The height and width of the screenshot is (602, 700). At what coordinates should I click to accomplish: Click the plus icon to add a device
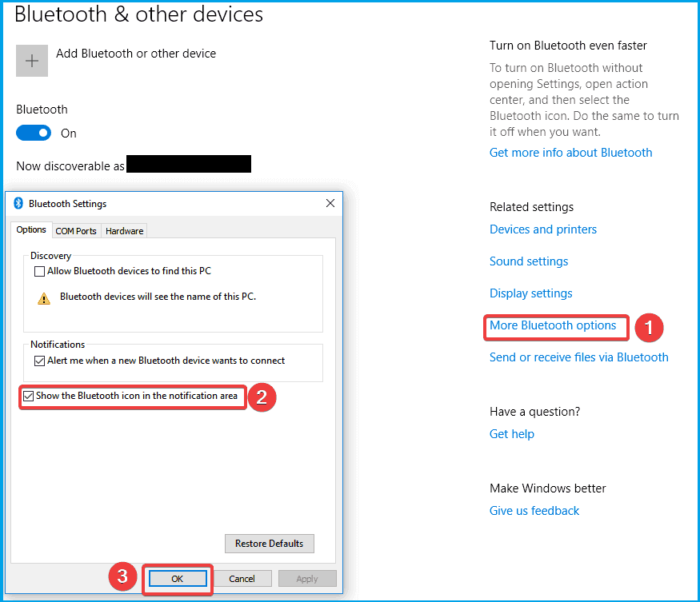point(32,61)
